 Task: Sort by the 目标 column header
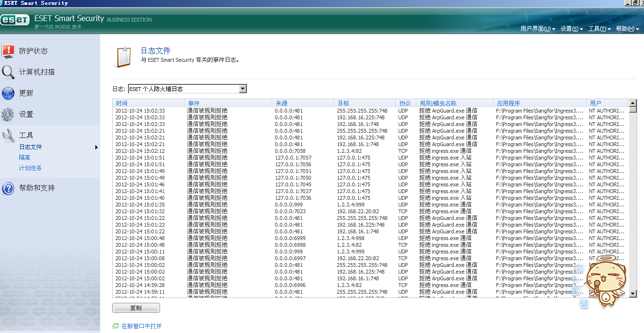pyautogui.click(x=365, y=103)
